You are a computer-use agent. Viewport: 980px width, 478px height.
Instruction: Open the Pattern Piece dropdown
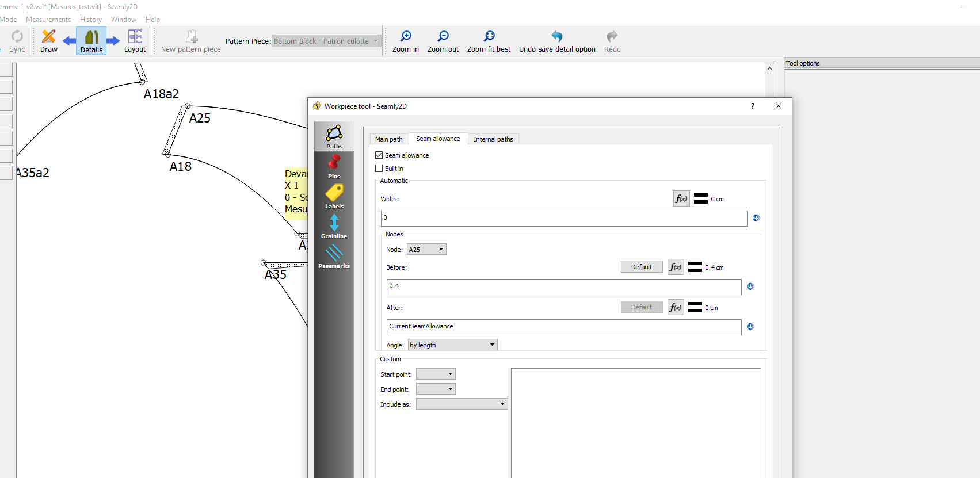click(326, 41)
